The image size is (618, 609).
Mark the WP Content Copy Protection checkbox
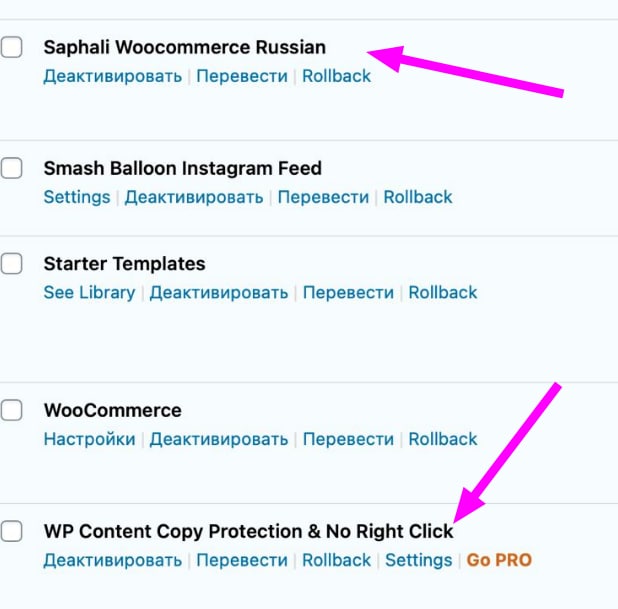[11, 531]
